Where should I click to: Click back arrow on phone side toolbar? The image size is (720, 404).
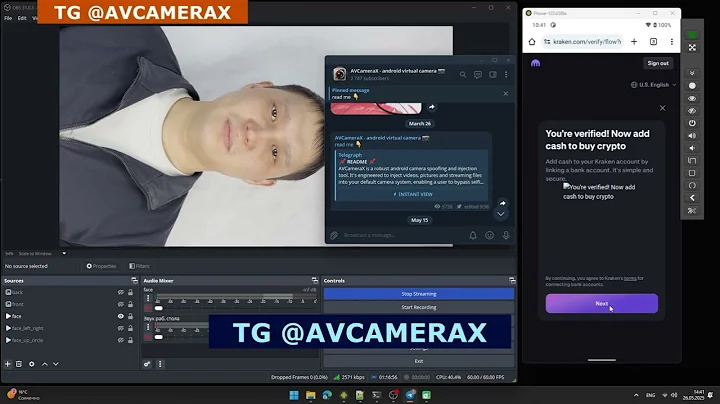tap(692, 198)
